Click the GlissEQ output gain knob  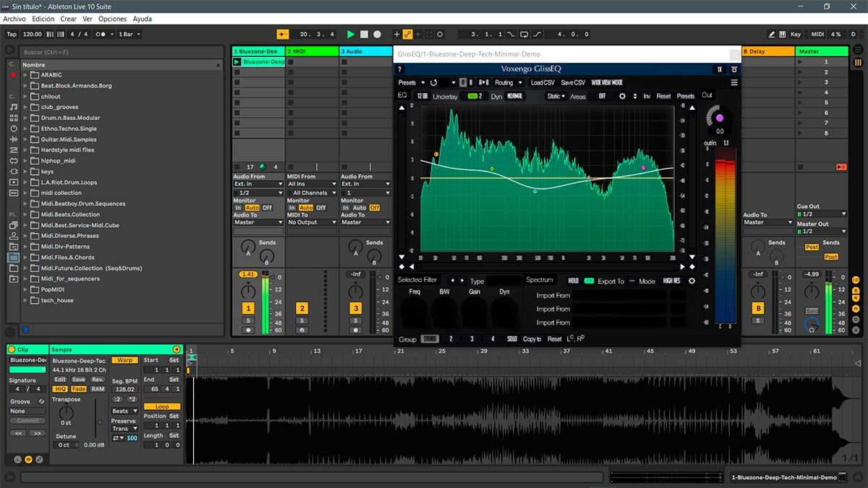(x=719, y=117)
